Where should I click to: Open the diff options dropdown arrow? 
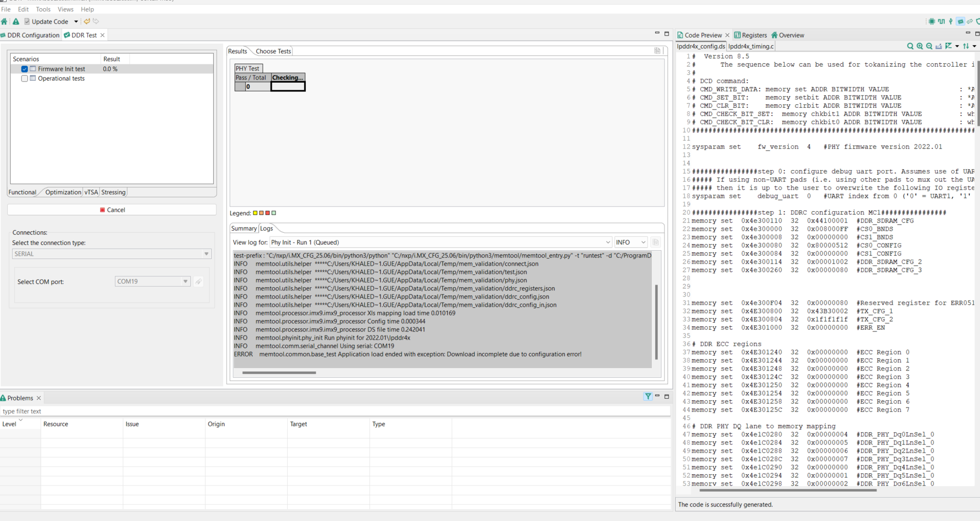[957, 46]
